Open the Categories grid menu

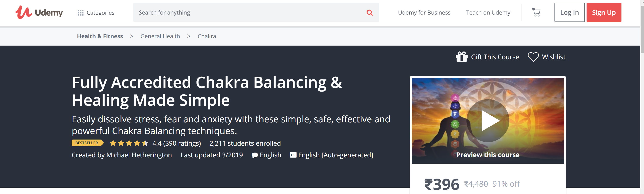coord(96,13)
